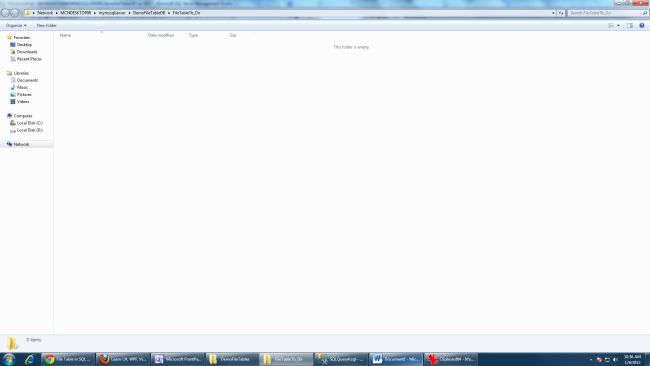This screenshot has height=366, width=650.
Task: Expand the chevron after the MCNDESKTOP08 breadcrumb
Action: tap(95, 13)
